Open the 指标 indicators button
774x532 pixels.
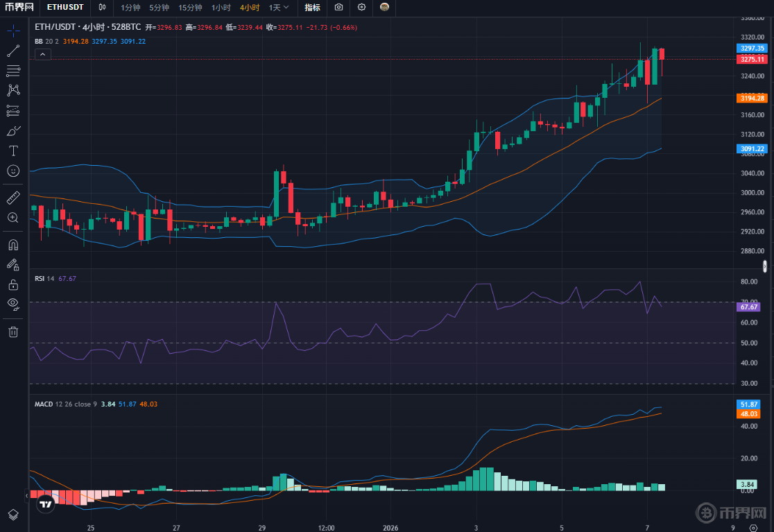click(313, 8)
